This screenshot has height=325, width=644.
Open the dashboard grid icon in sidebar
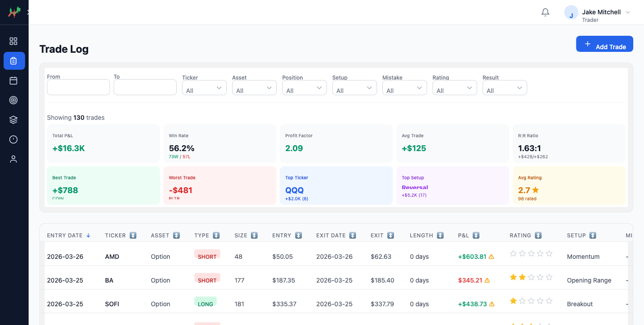(x=13, y=41)
